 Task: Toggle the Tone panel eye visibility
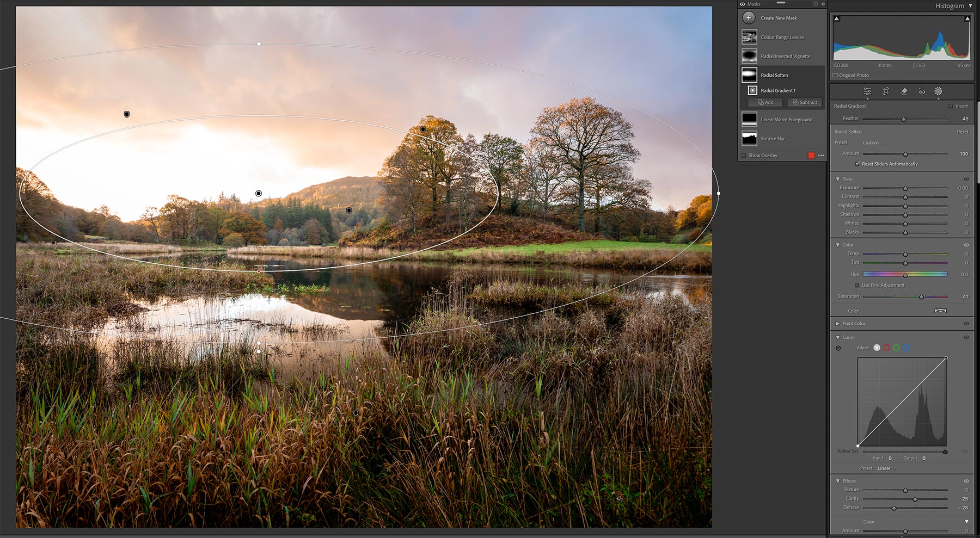(x=966, y=179)
